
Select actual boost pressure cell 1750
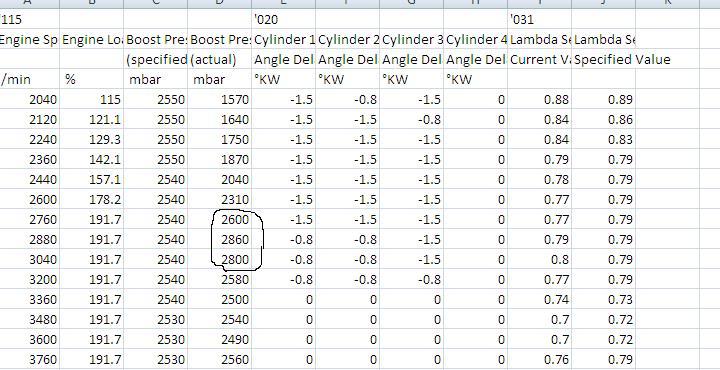click(x=219, y=140)
